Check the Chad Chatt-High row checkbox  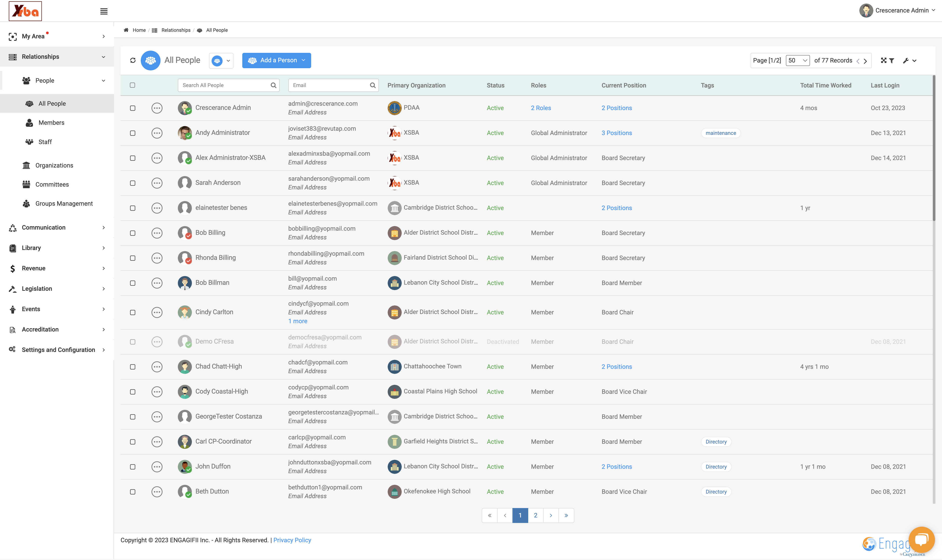click(133, 367)
